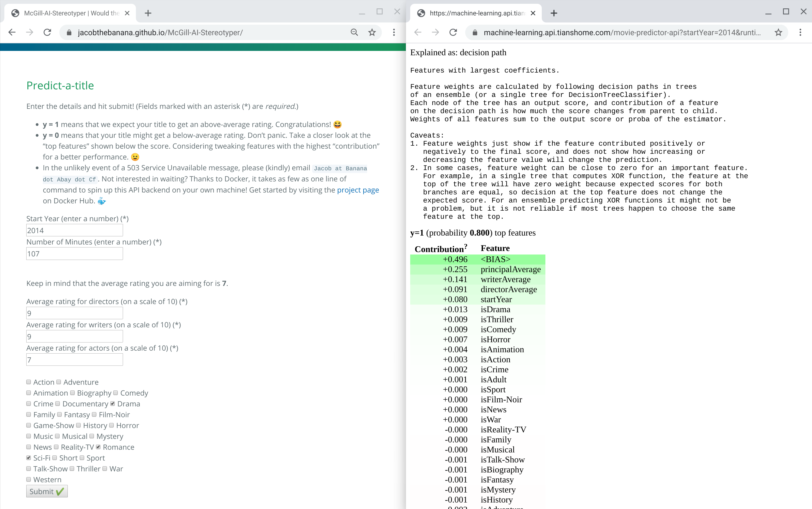Focus the average actors rating field
The height and width of the screenshot is (509, 812).
[x=75, y=360]
